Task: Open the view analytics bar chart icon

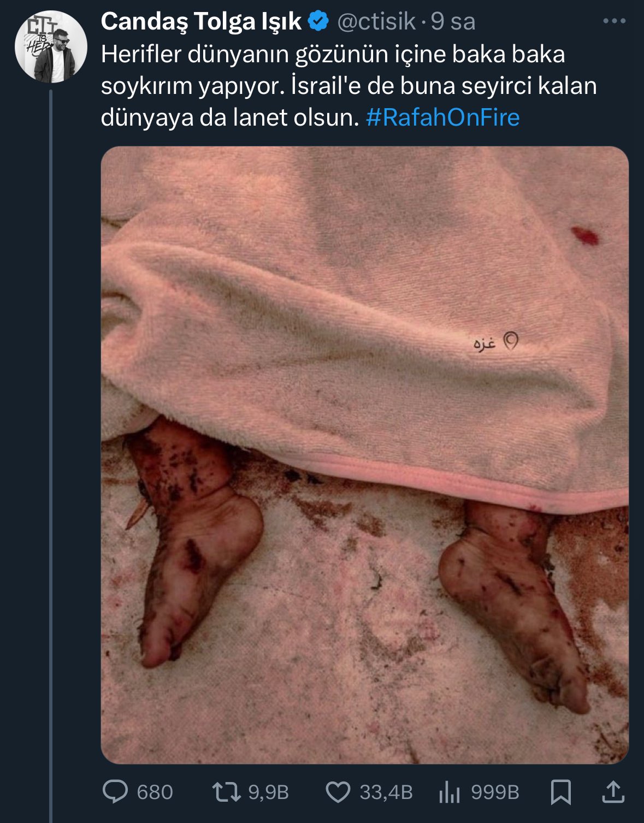Action: click(450, 792)
